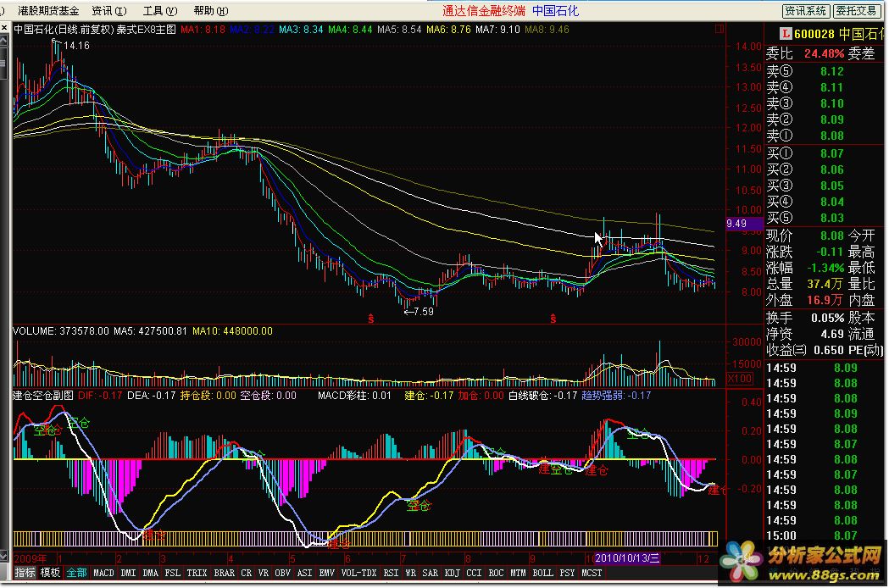Switch to the ASI indicator
This screenshot has height=588, width=889.
pyautogui.click(x=304, y=574)
